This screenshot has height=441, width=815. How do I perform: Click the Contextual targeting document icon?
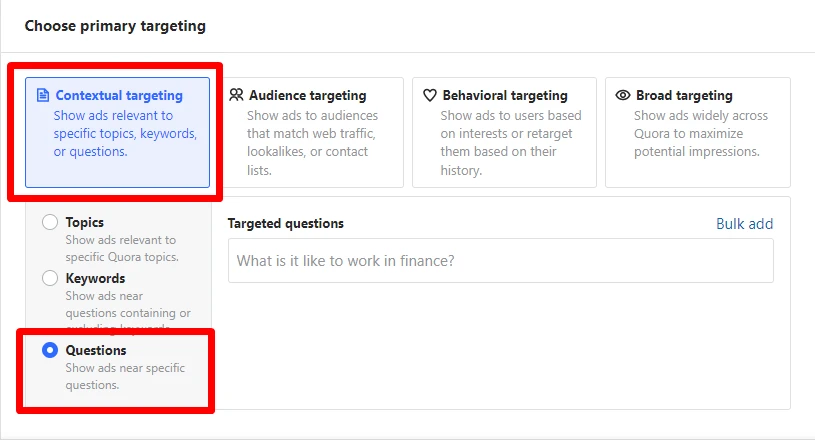click(x=43, y=95)
